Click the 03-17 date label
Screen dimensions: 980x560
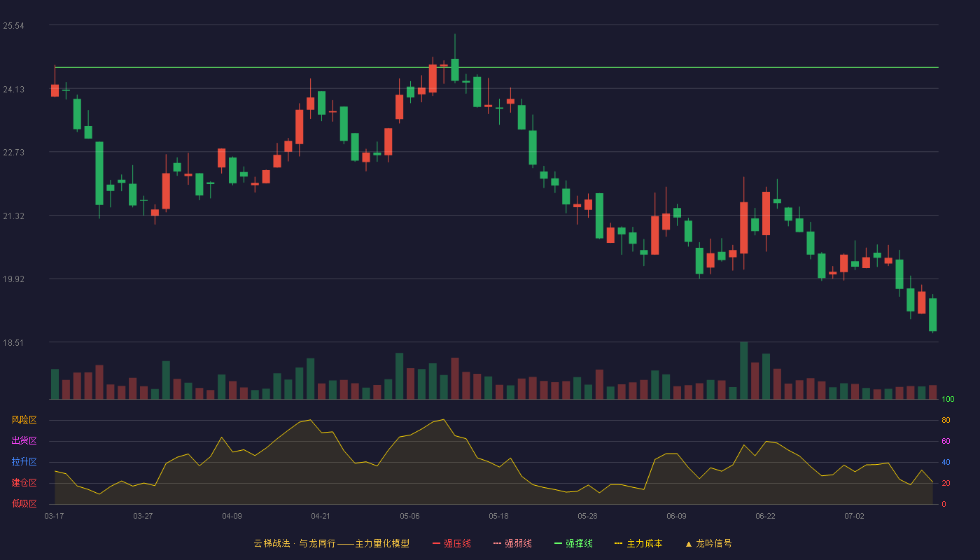[54, 516]
